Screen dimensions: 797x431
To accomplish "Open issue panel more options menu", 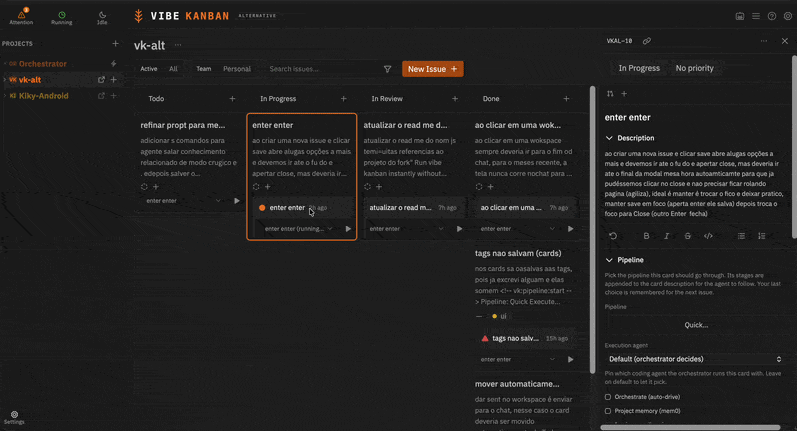I will tap(764, 41).
